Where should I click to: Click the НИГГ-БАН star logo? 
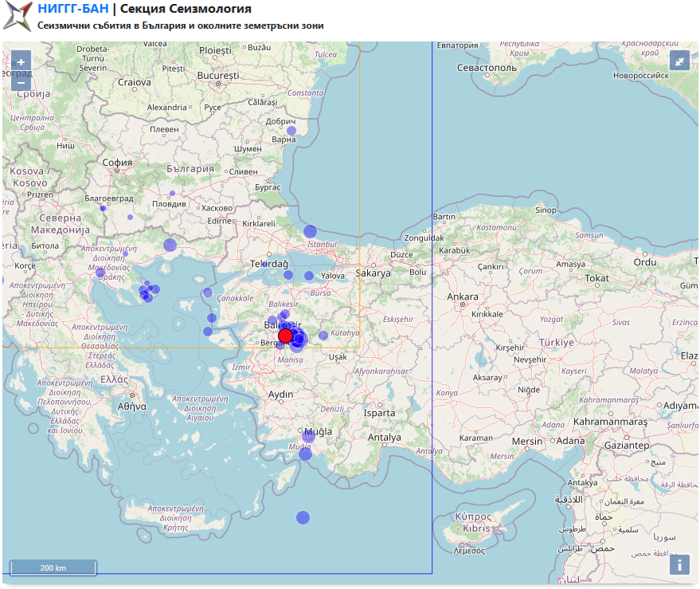(18, 16)
